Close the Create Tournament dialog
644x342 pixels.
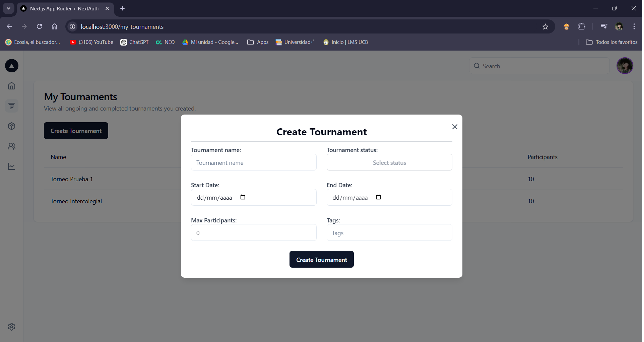tap(454, 127)
